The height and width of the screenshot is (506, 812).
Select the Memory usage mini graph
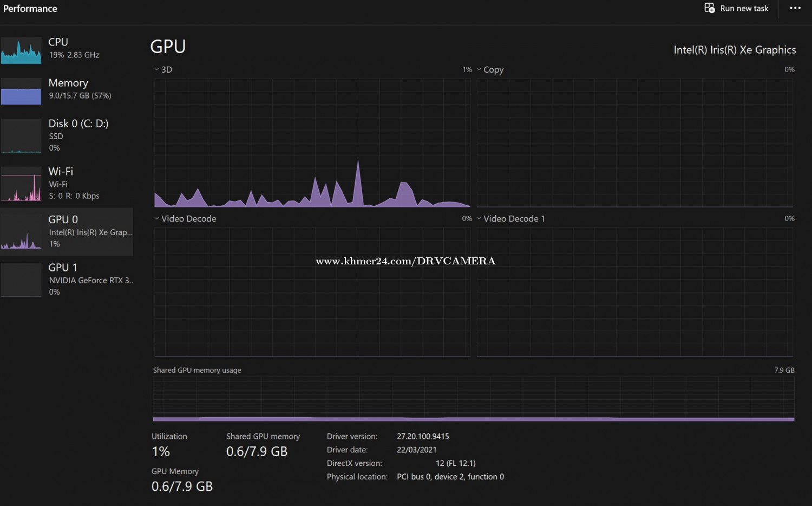[21, 91]
